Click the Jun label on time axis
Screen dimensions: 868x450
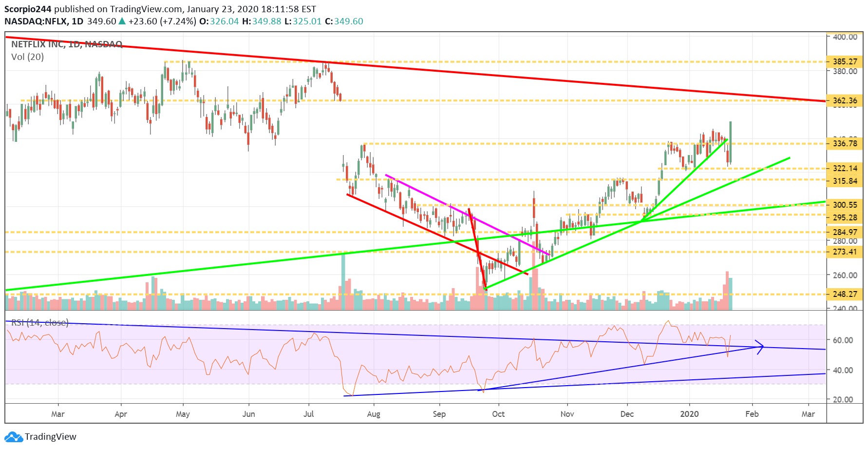pyautogui.click(x=249, y=414)
